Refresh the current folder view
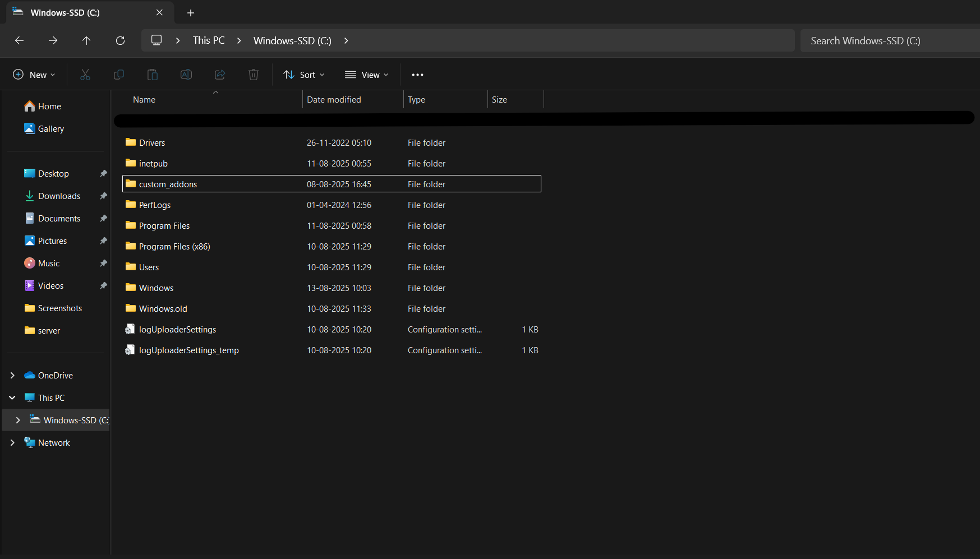 tap(120, 40)
